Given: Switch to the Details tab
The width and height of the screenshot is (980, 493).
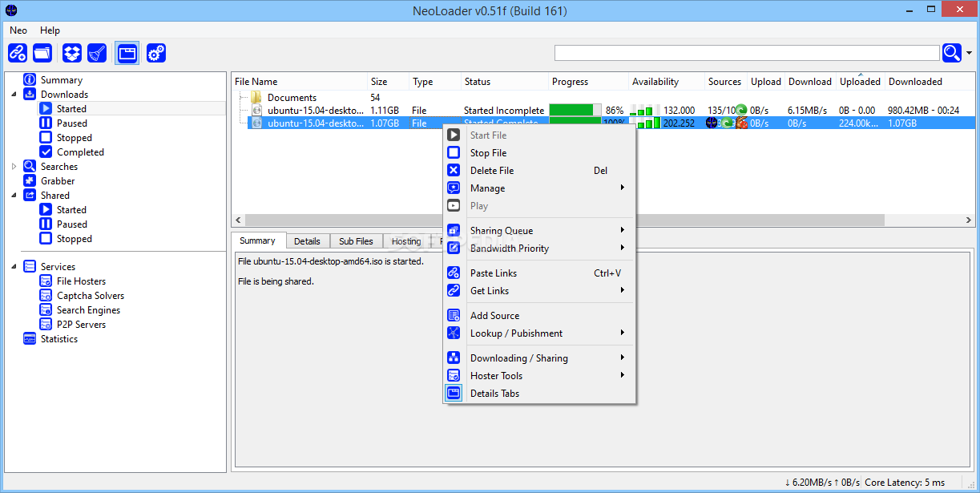Looking at the screenshot, I should [x=307, y=241].
